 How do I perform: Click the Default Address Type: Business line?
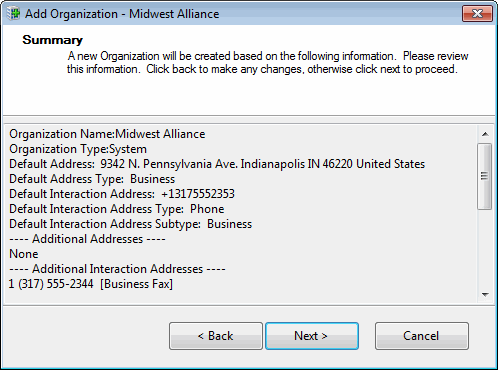pyautogui.click(x=92, y=179)
